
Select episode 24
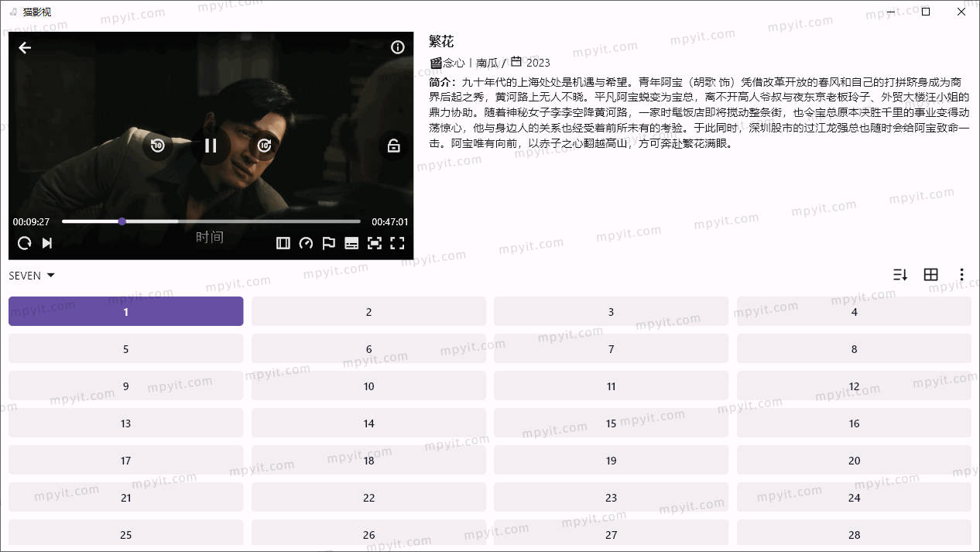click(854, 497)
